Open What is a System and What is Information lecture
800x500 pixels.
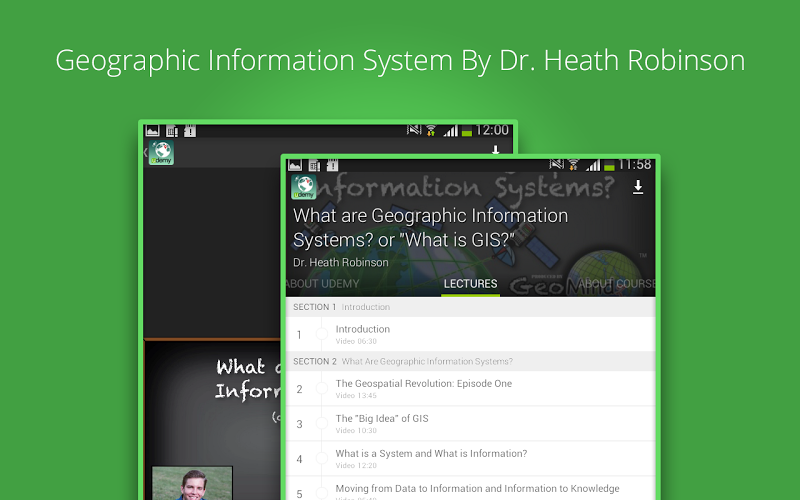431,459
